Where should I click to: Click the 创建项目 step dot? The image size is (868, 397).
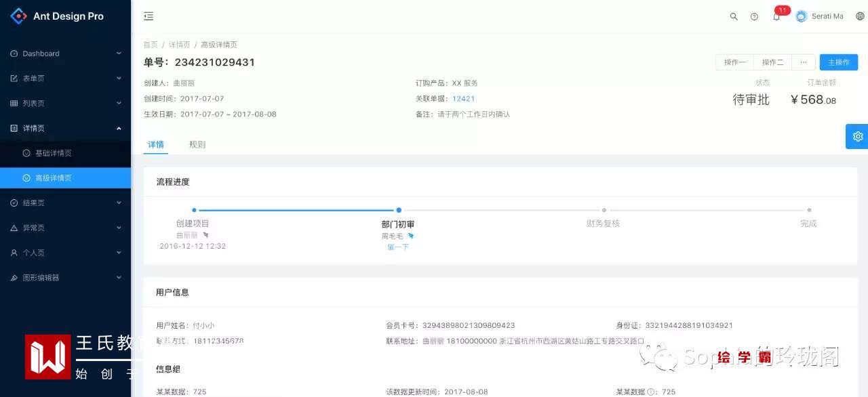tap(194, 210)
